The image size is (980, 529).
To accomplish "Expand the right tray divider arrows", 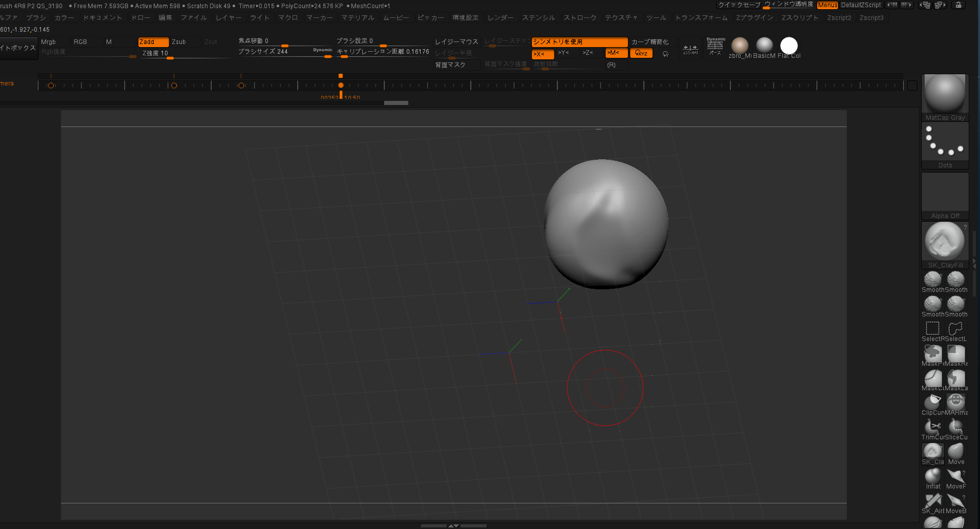I will pyautogui.click(x=974, y=263).
